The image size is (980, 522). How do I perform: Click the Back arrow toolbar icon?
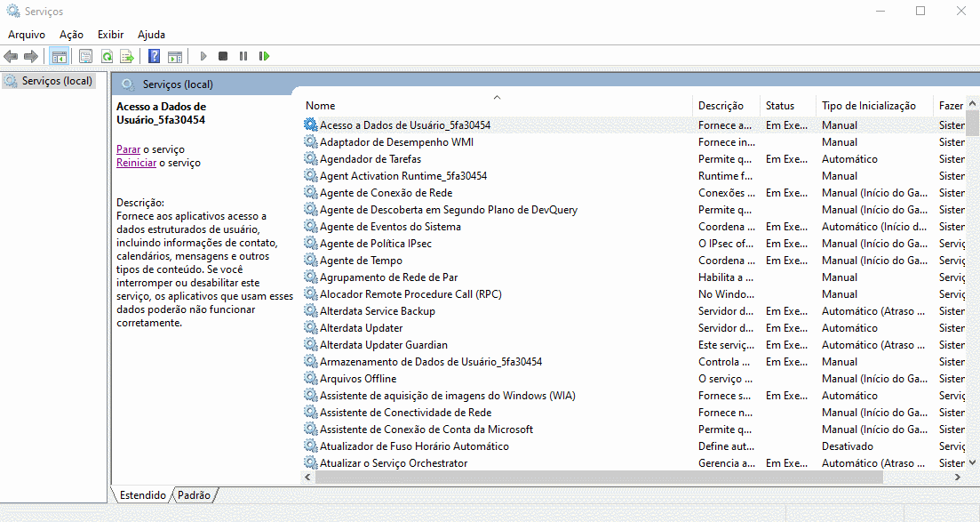tap(11, 56)
